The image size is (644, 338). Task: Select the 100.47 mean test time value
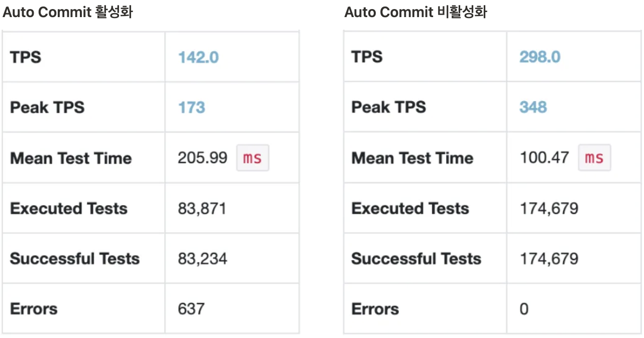click(545, 158)
